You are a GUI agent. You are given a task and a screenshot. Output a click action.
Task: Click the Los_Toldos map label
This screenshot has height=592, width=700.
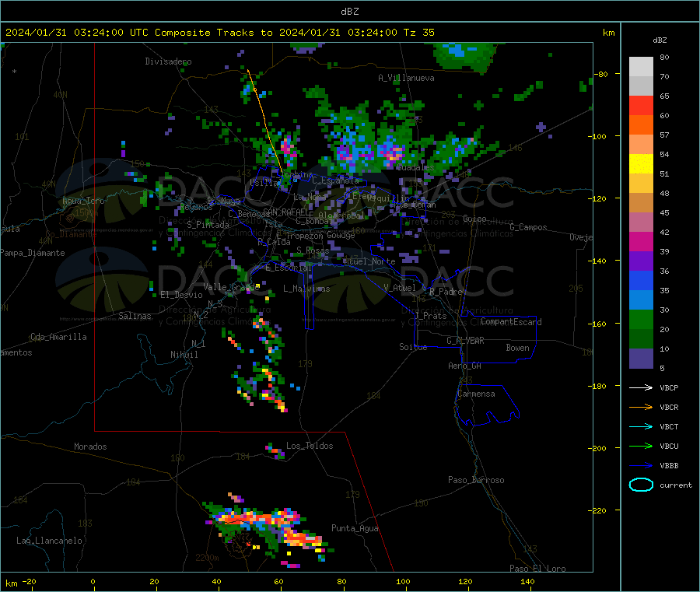[310, 446]
